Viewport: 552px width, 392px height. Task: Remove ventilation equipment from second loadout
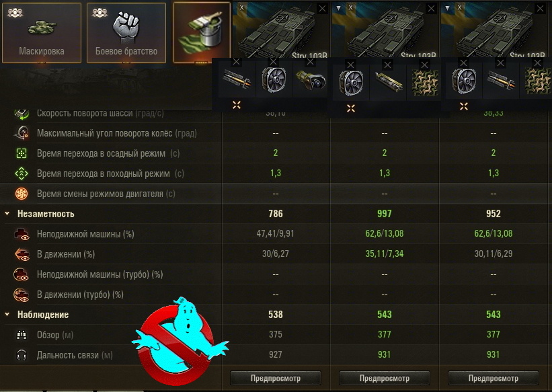pyautogui.click(x=350, y=65)
